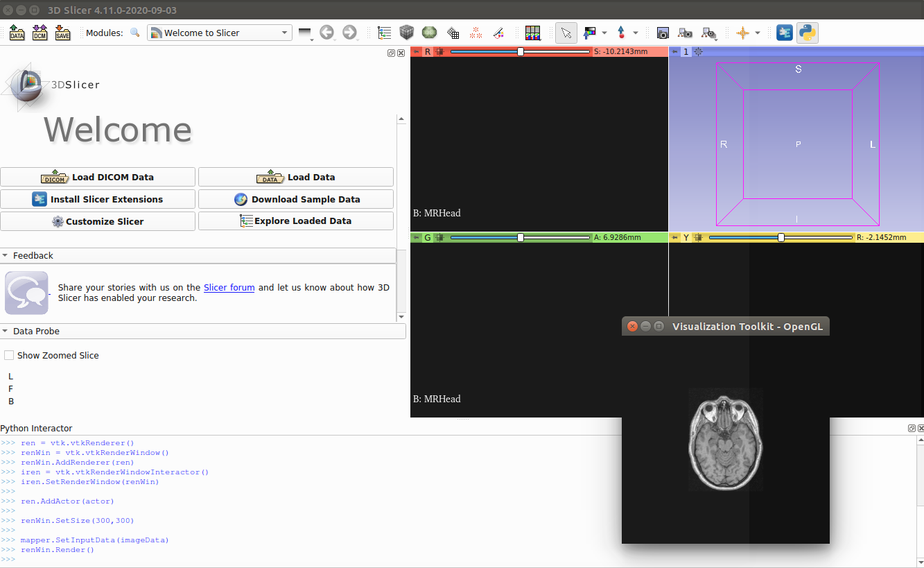The width and height of the screenshot is (924, 568).
Task: Toggle the pin icon on Yellow slice
Action: click(x=675, y=237)
